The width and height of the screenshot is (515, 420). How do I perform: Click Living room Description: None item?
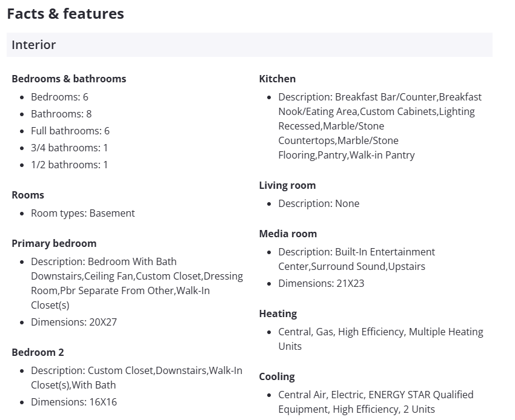click(319, 203)
